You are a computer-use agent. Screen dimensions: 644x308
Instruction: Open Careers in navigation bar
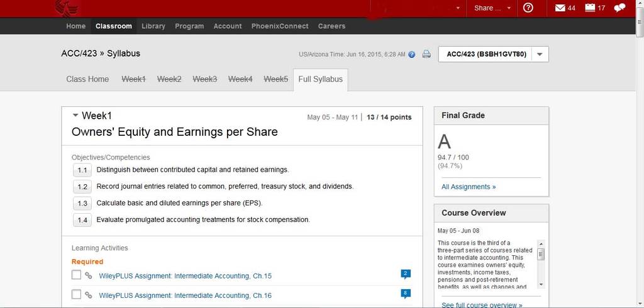331,26
